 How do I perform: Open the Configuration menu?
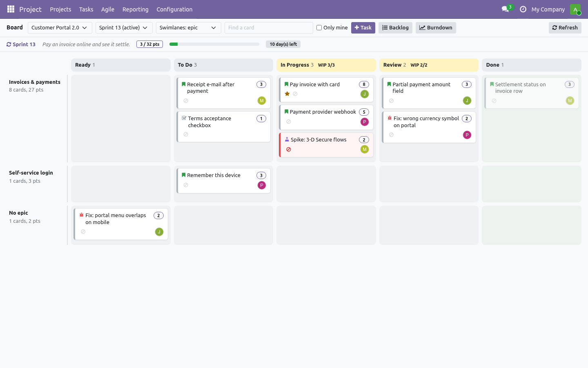coord(174,9)
